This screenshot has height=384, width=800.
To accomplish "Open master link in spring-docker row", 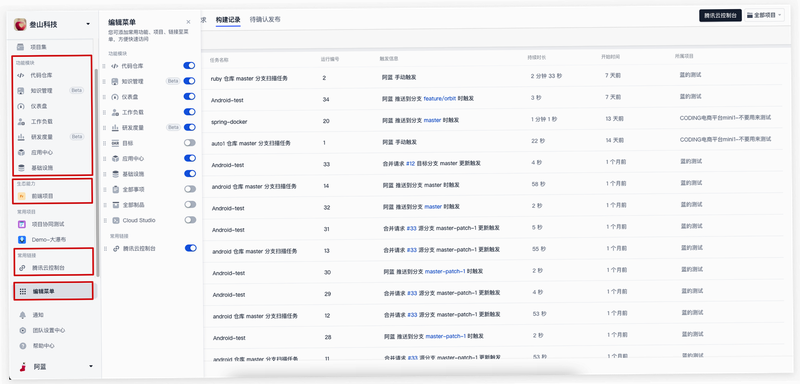I will pos(433,121).
